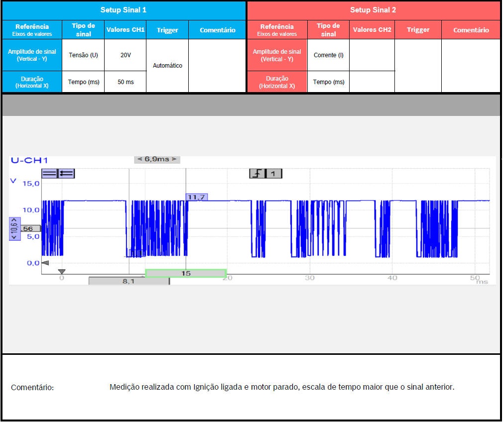This screenshot has width=504, height=423.
Task: Click the rising edge trigger icon
Action: click(257, 173)
